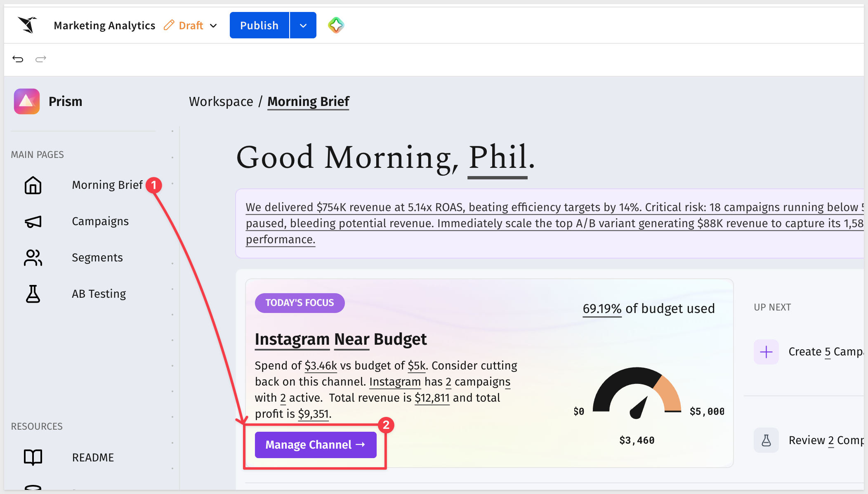Click the flask icon next to Review

point(766,440)
